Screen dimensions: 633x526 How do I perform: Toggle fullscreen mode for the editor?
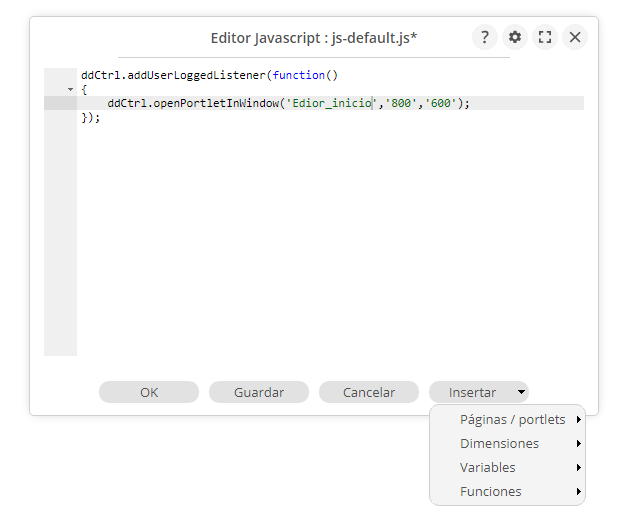(x=545, y=37)
